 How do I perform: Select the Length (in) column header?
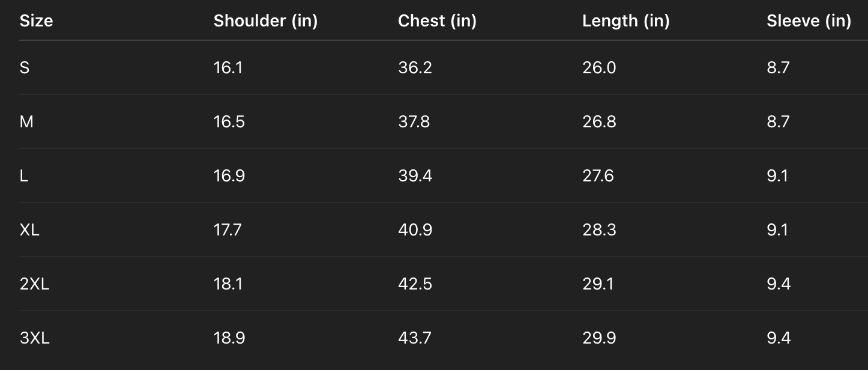coord(625,21)
